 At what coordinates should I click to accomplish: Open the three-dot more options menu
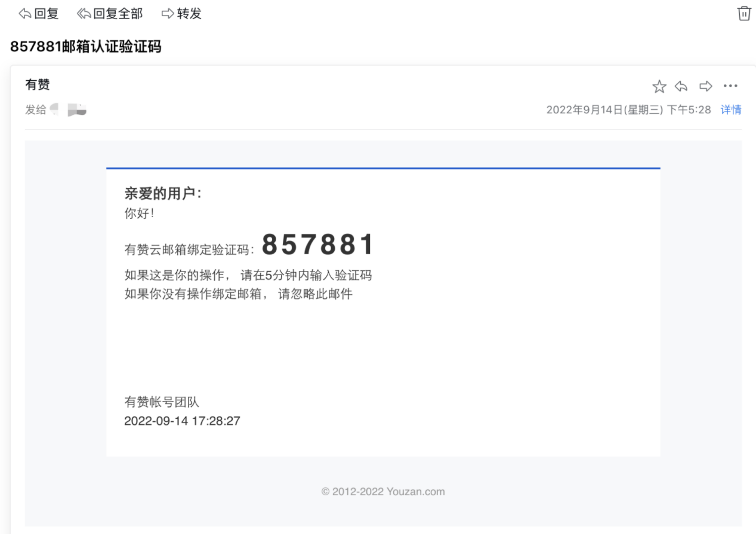pyautogui.click(x=730, y=86)
